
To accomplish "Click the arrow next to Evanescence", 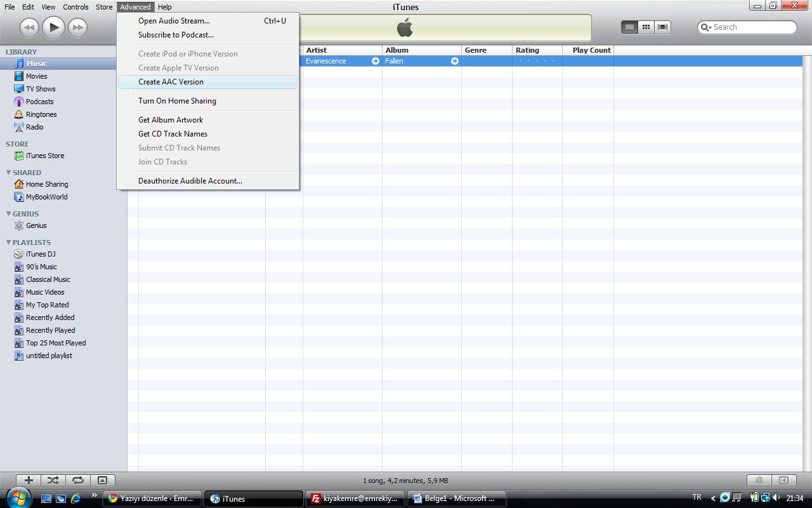I will [376, 61].
